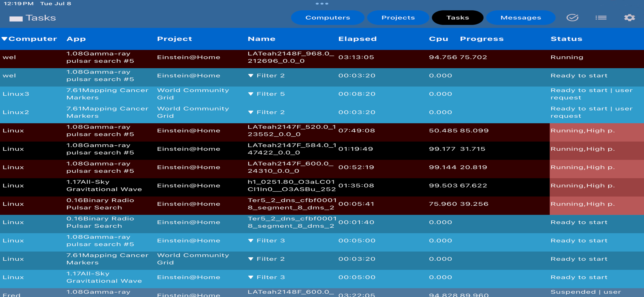Expand Filter 2 triangle in wel row

[251, 76]
